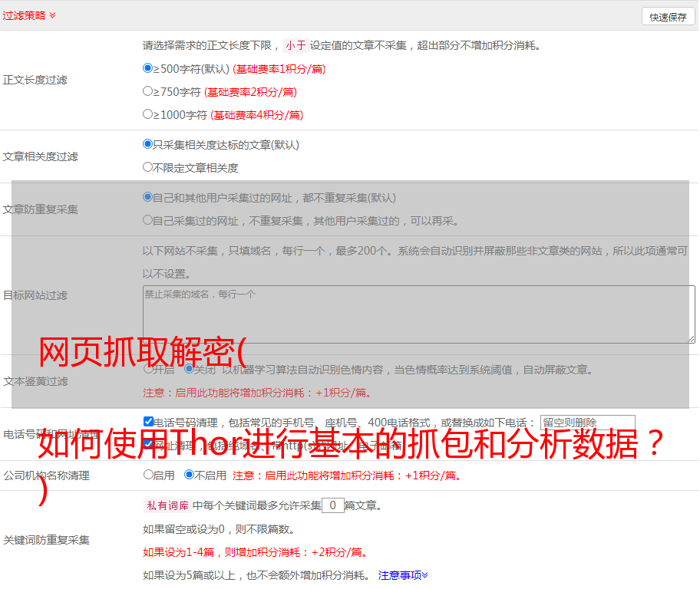
Task: Select the ≥500字符 length option
Action: (147, 68)
